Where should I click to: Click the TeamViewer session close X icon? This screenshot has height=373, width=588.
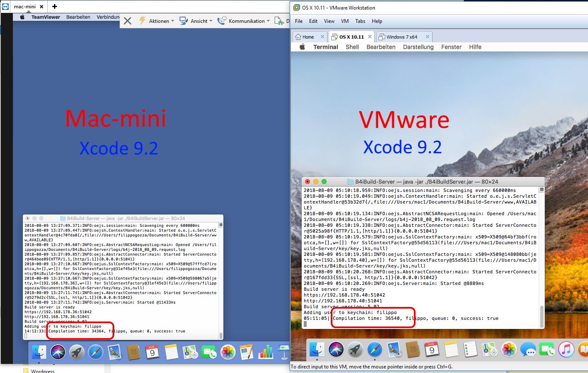click(x=128, y=21)
